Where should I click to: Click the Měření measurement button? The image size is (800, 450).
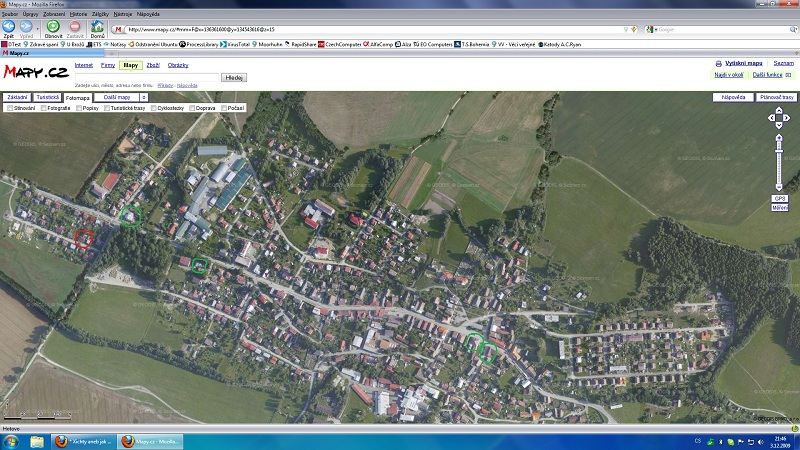pos(779,208)
